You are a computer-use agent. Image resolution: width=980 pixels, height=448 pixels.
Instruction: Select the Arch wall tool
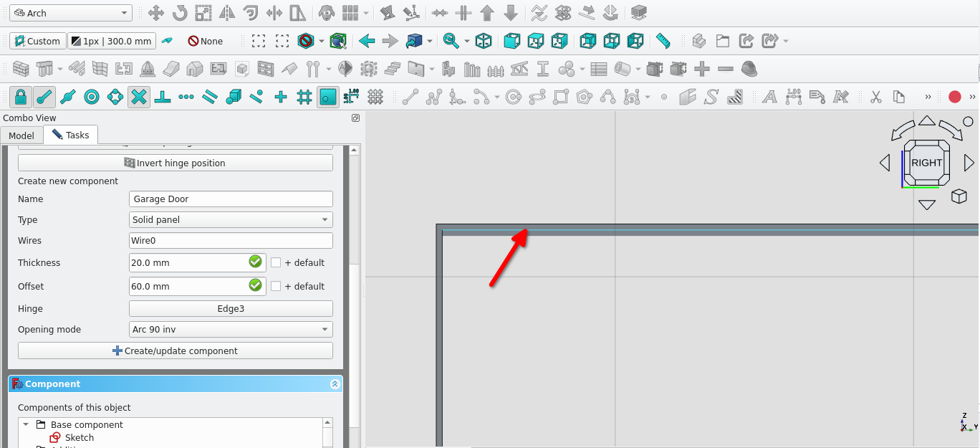(x=21, y=70)
